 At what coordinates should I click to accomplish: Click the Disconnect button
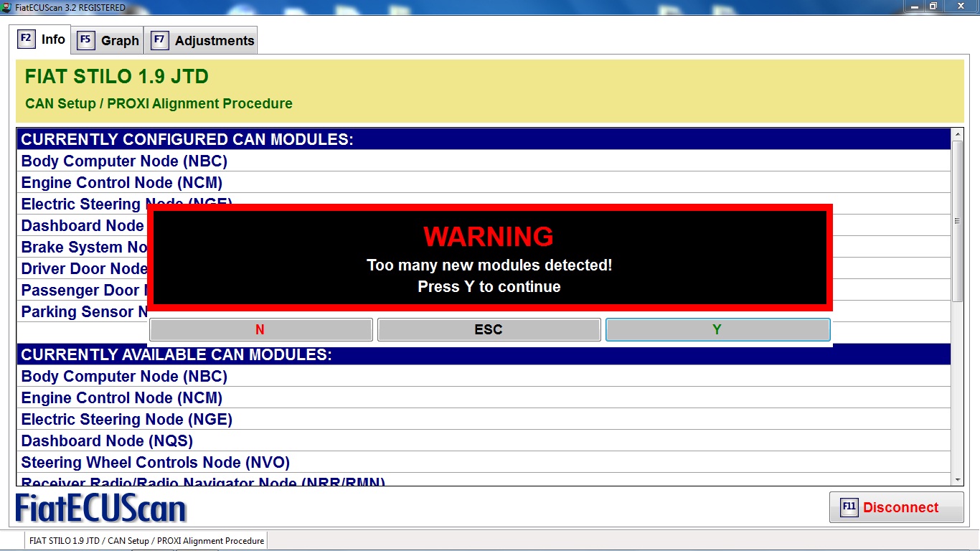(x=896, y=507)
